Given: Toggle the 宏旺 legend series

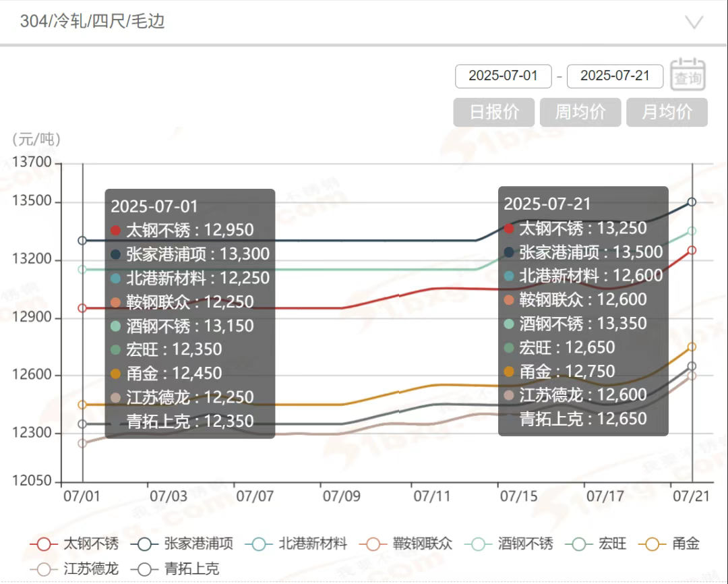Looking at the screenshot, I should click(596, 544).
